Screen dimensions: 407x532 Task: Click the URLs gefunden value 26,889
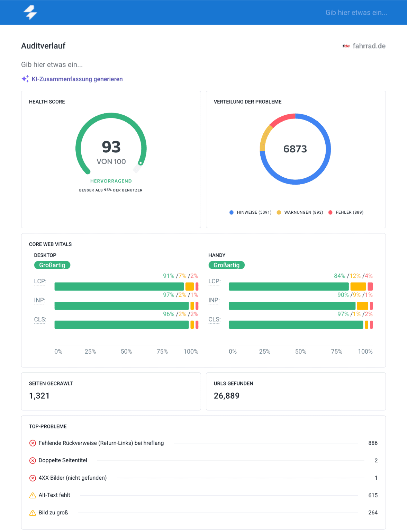click(227, 396)
